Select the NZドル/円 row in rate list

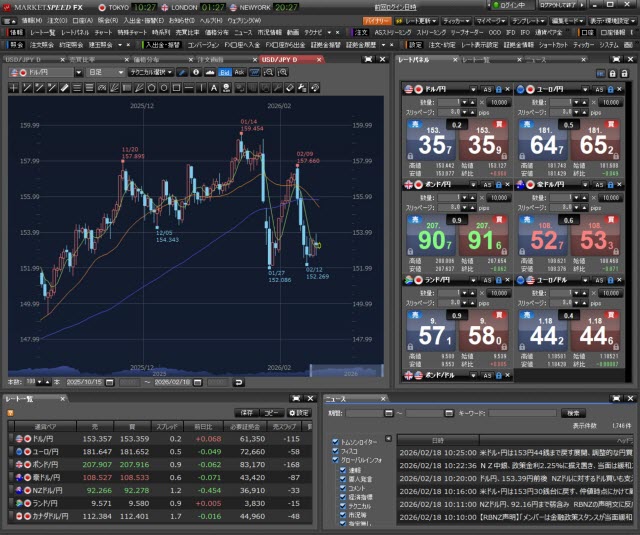[x=160, y=491]
